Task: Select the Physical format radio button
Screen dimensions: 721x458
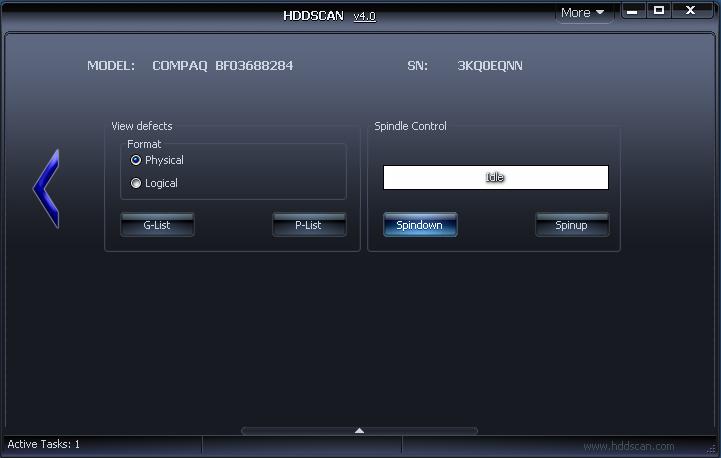Action: pyautogui.click(x=137, y=160)
